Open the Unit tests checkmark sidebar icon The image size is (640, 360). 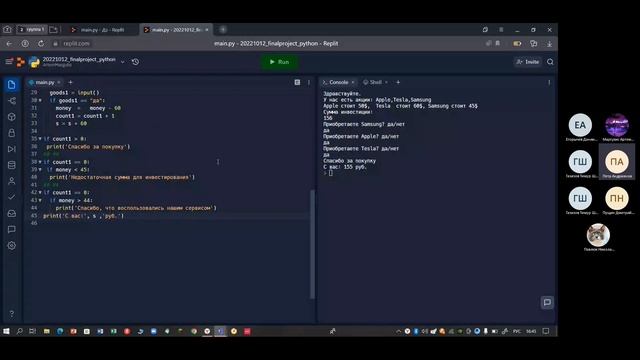tap(11, 197)
